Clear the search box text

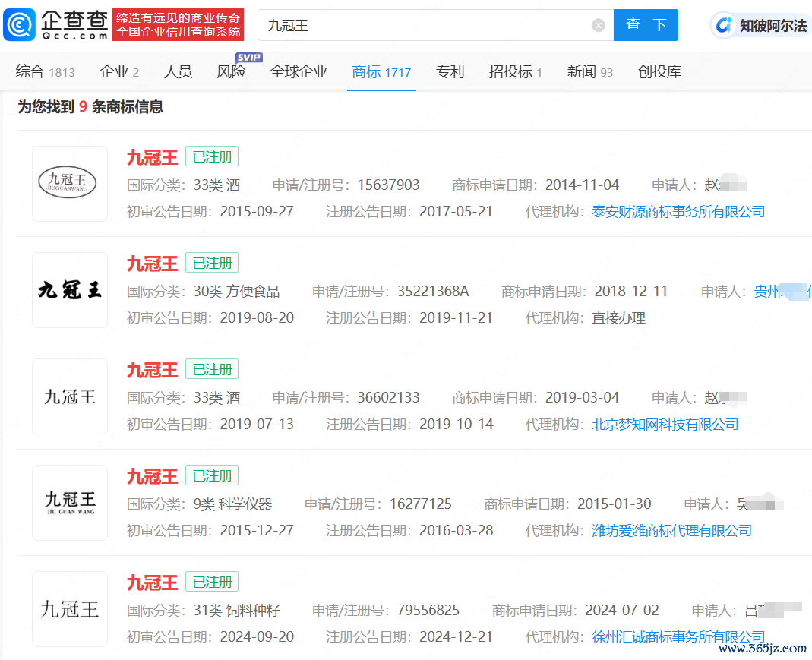pyautogui.click(x=598, y=25)
